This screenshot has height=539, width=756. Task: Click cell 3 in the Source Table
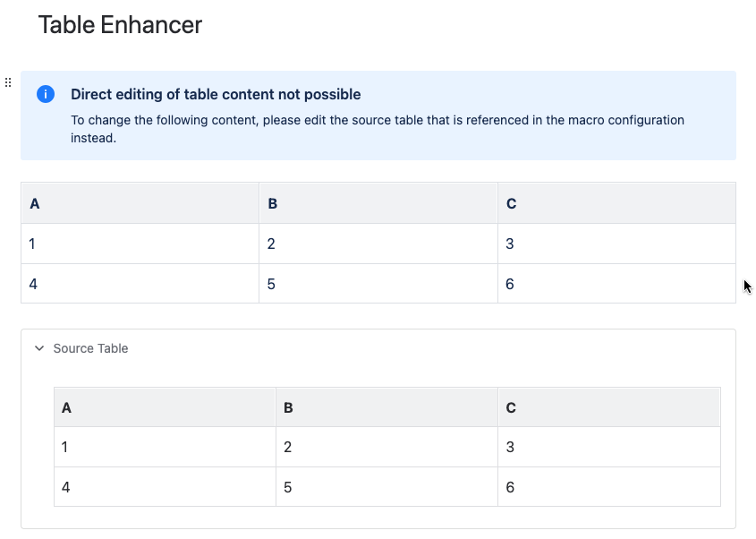(609, 447)
